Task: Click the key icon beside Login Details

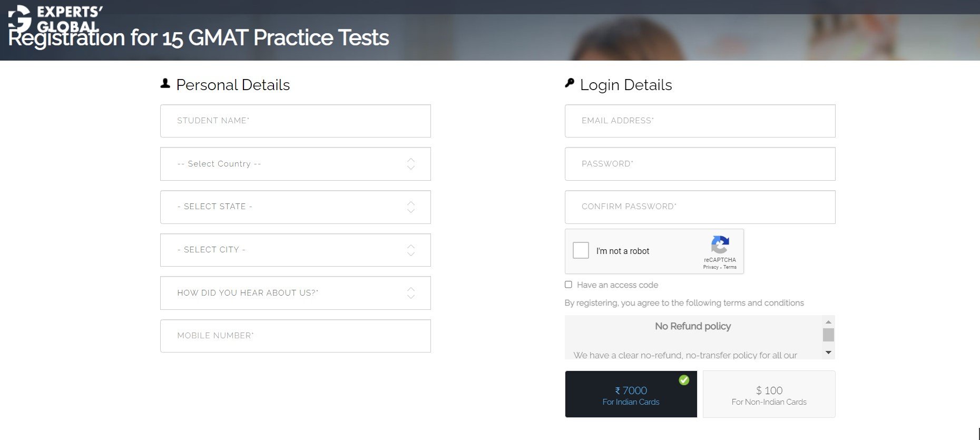Action: [570, 83]
